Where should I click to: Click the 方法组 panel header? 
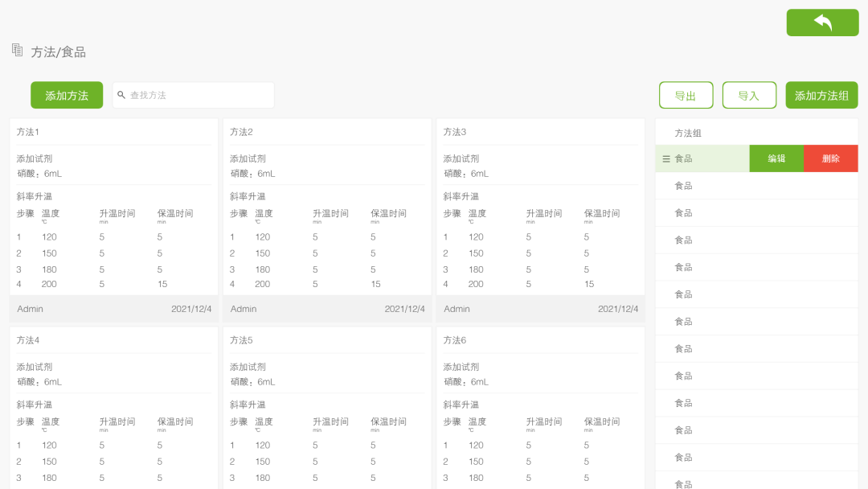pos(687,133)
